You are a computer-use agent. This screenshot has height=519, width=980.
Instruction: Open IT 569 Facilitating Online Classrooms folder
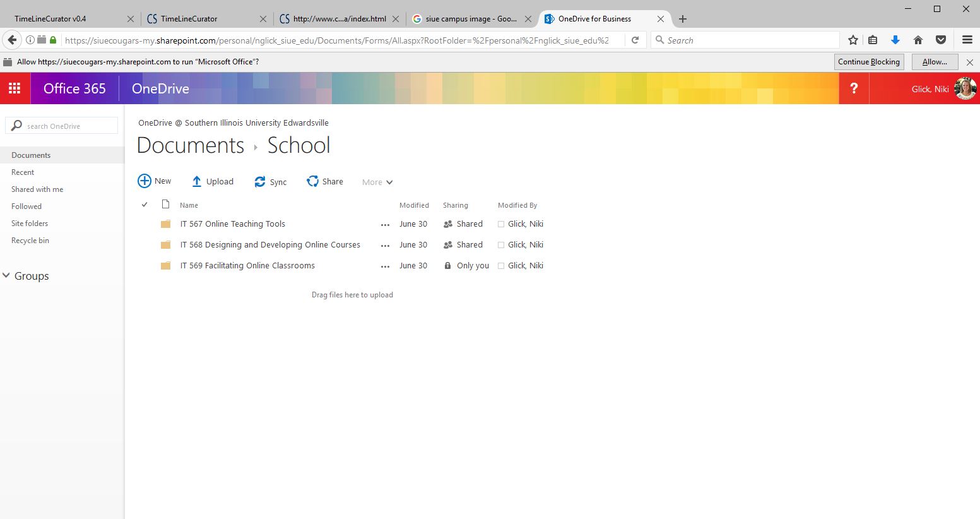pyautogui.click(x=247, y=266)
